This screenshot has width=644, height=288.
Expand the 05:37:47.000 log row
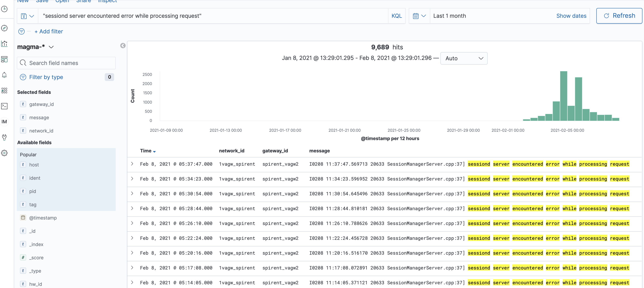coord(132,164)
